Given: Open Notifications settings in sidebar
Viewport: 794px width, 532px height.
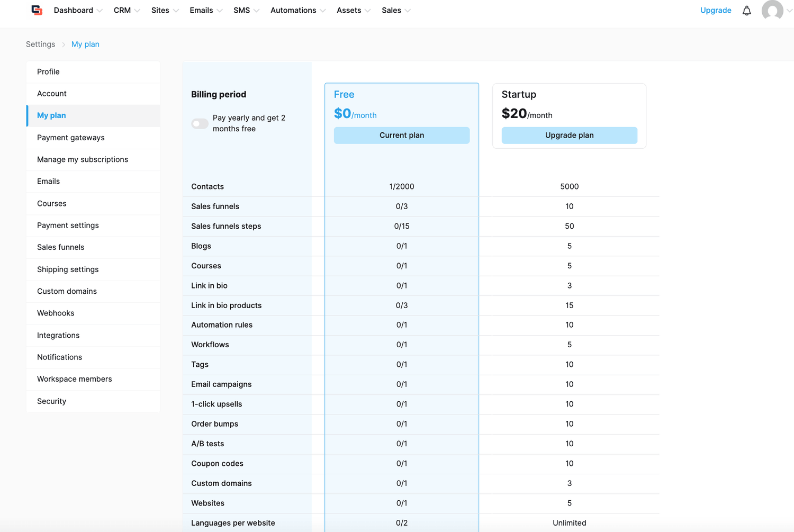Looking at the screenshot, I should click(x=93, y=357).
